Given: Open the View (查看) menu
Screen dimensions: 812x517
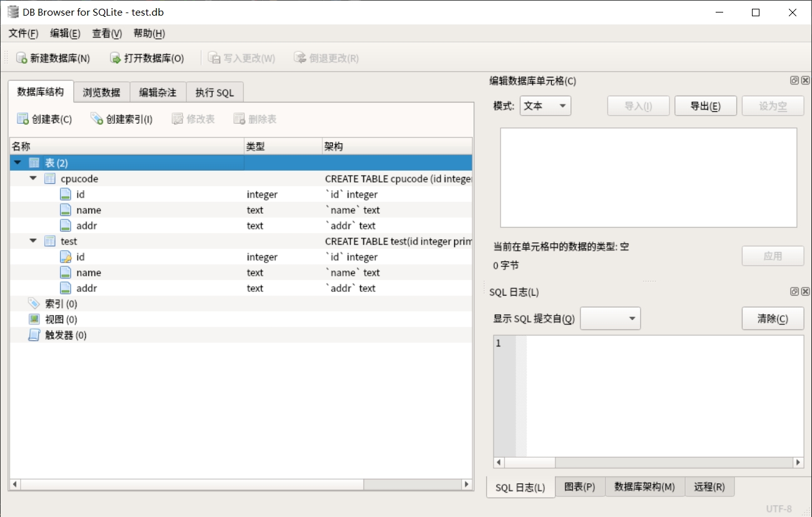Looking at the screenshot, I should tap(106, 34).
